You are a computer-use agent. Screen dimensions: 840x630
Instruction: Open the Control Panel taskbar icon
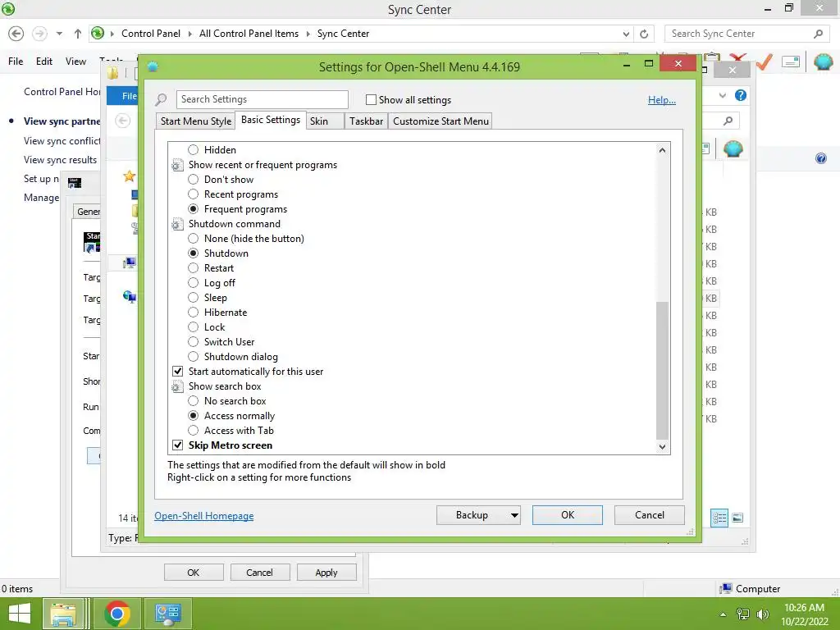coord(168,614)
